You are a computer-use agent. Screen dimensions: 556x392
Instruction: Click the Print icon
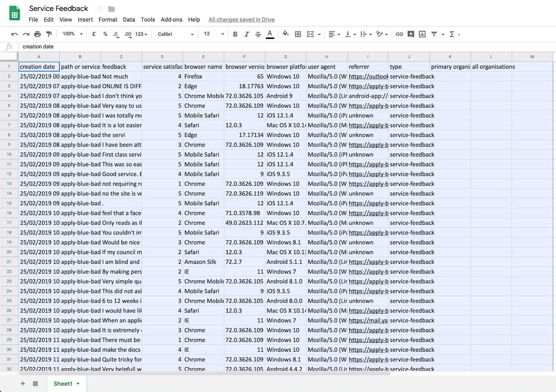38,34
